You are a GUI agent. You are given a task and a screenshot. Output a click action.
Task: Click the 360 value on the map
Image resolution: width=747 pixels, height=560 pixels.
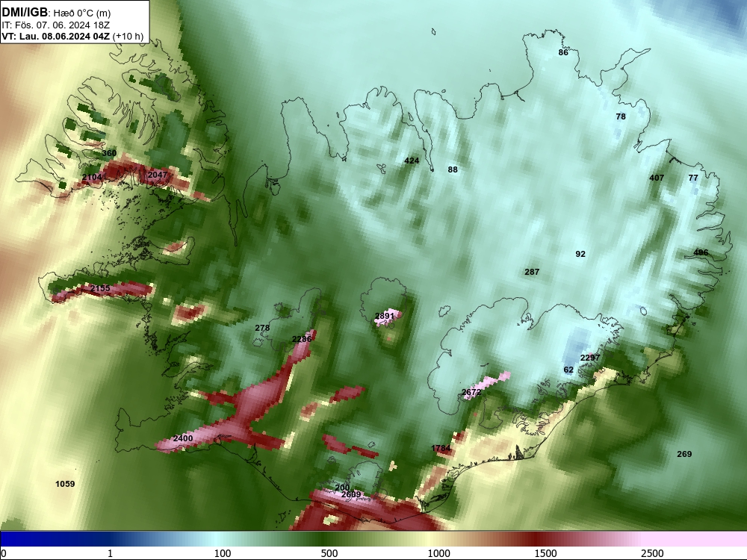pos(109,153)
